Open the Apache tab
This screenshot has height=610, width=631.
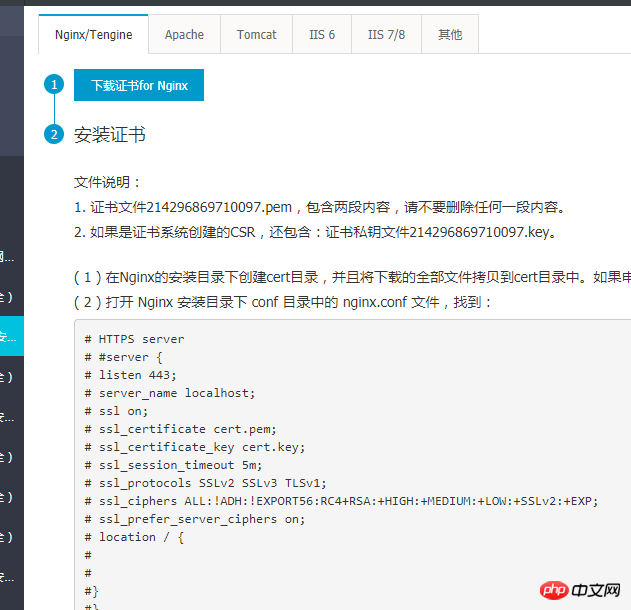184,34
